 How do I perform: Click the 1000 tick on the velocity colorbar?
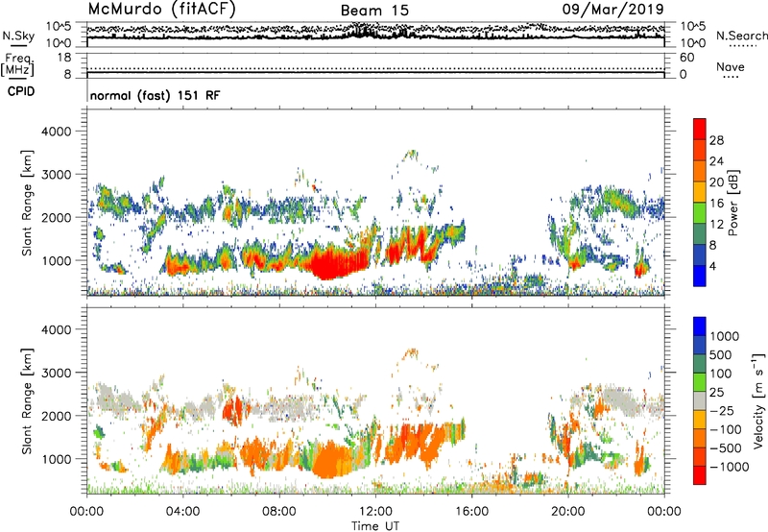click(725, 336)
